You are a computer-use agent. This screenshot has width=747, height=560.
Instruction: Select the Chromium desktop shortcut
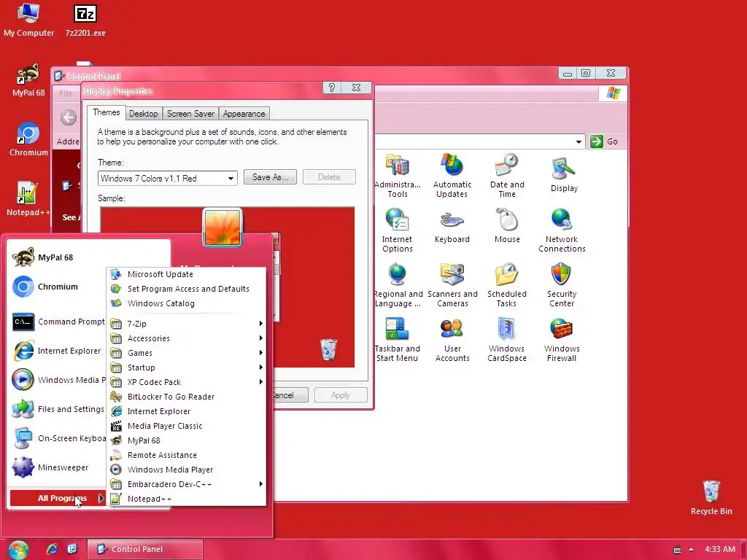(28, 139)
